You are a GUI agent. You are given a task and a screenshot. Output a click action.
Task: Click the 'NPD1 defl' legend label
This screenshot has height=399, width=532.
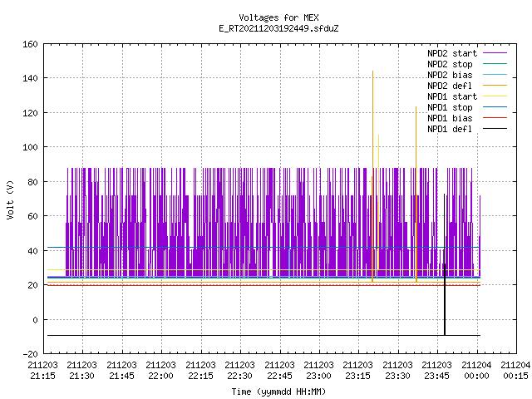coord(450,129)
